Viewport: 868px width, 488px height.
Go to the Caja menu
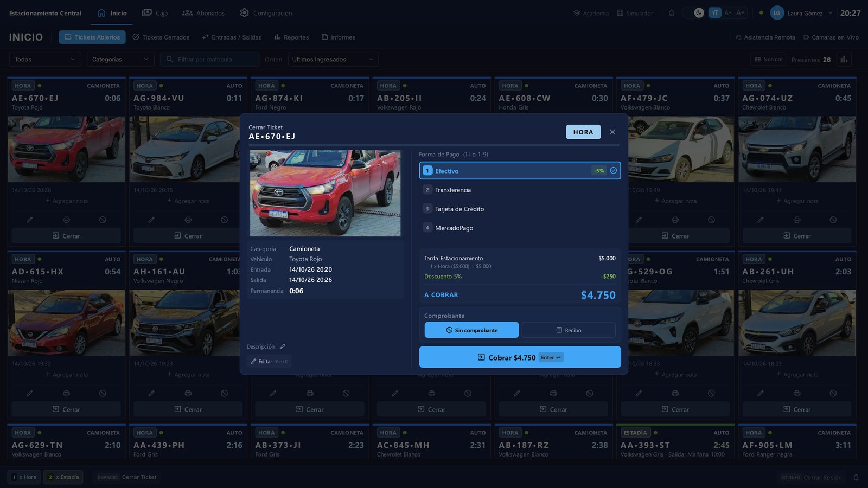[x=155, y=13]
